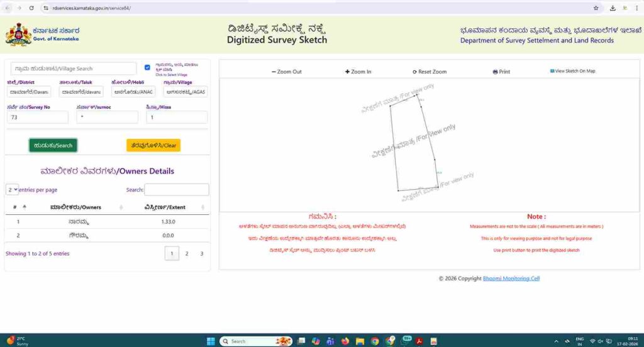Click the Zoom Out sketch control
Viewport: 644px width, 347px height.
click(287, 72)
